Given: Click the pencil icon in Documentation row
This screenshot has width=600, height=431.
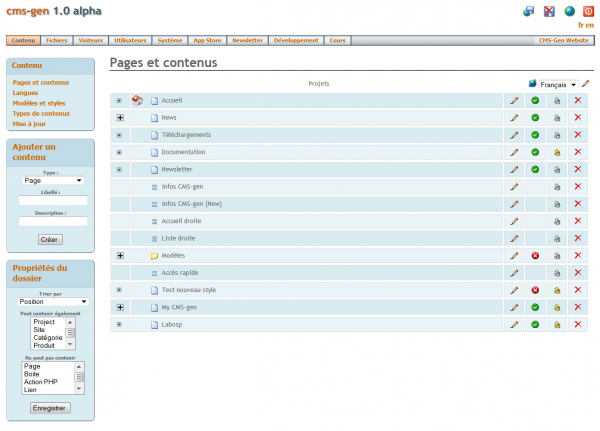Looking at the screenshot, I should click(514, 152).
